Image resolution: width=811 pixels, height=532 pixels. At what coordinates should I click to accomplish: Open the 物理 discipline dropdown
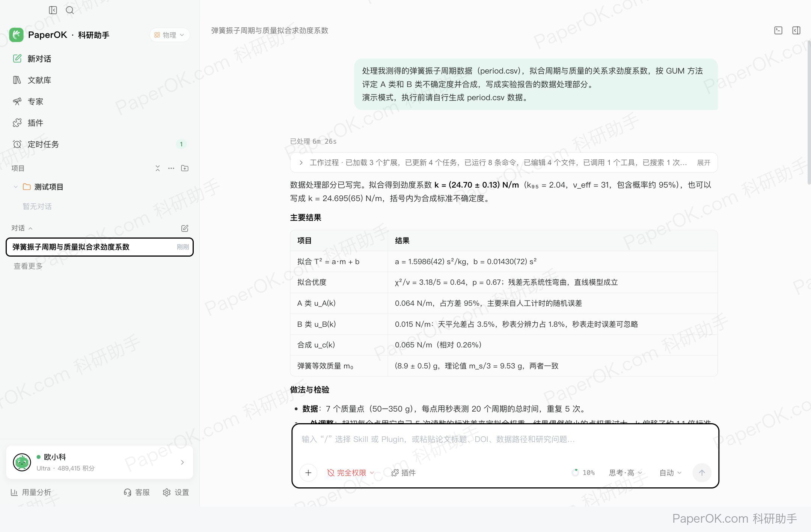[169, 35]
